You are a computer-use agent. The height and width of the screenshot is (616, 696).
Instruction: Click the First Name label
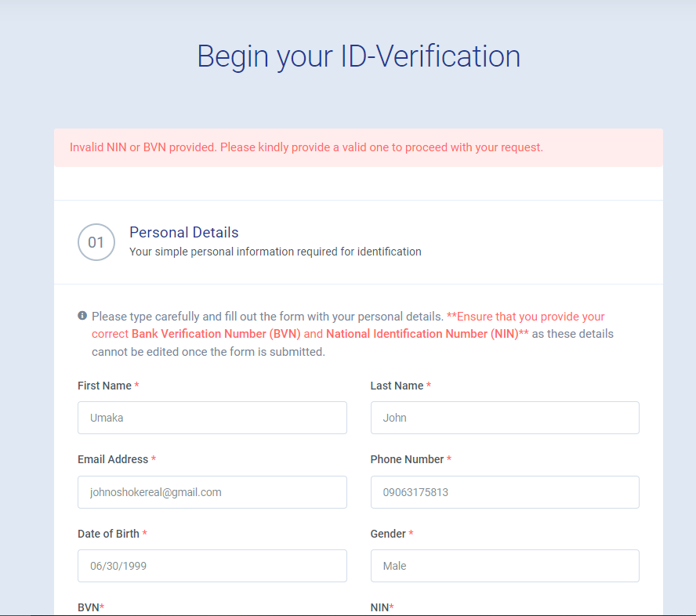tap(104, 386)
